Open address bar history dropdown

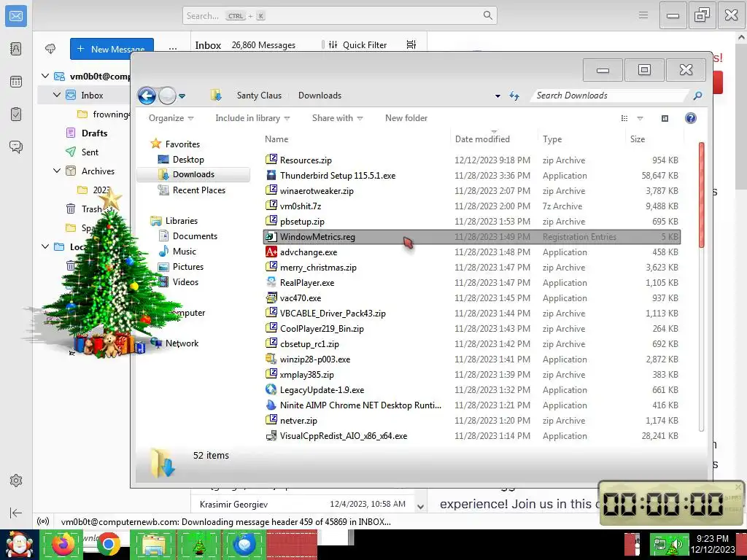coord(498,96)
